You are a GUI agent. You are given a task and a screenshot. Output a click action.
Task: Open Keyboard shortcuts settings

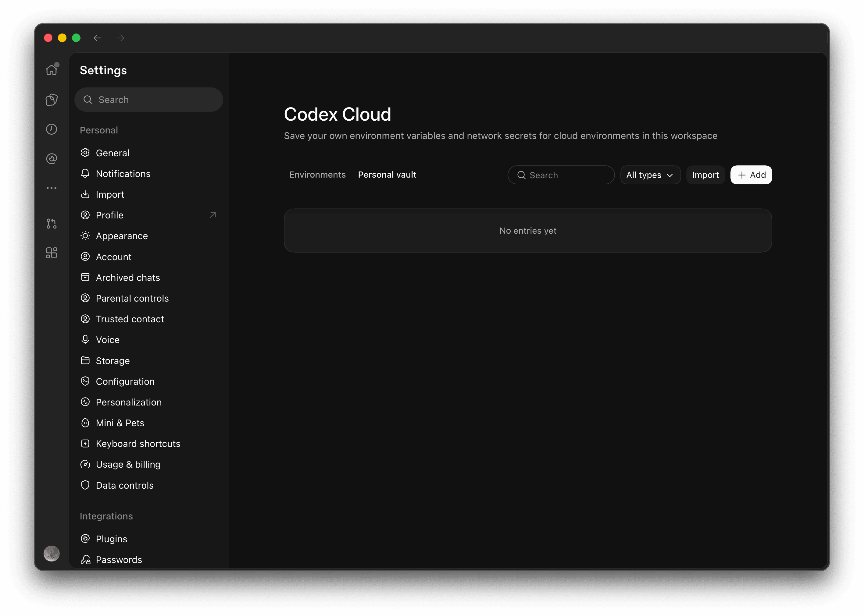tap(148, 444)
